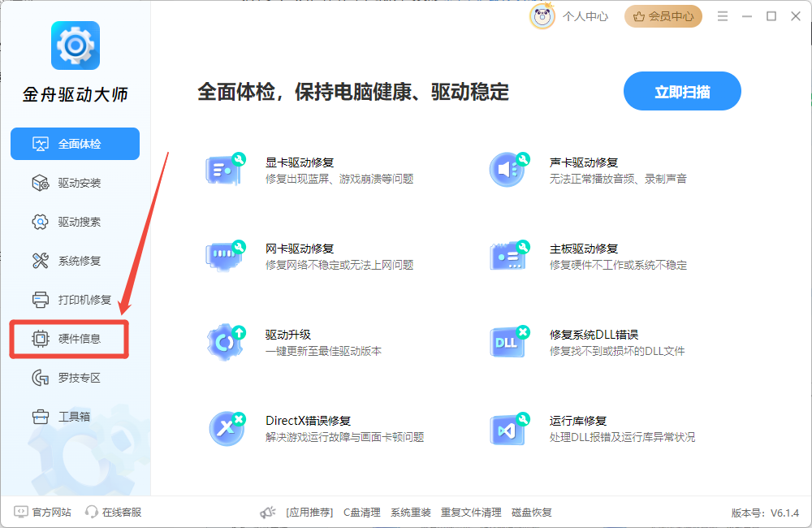This screenshot has width=812, height=528.
Task: Open the 会员中心 membership button
Action: tap(663, 16)
